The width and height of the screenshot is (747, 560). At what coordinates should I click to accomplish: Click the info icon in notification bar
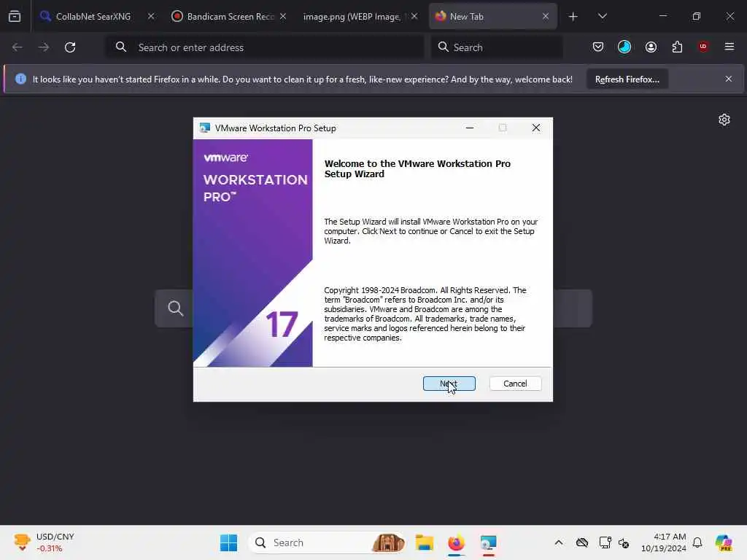point(20,79)
